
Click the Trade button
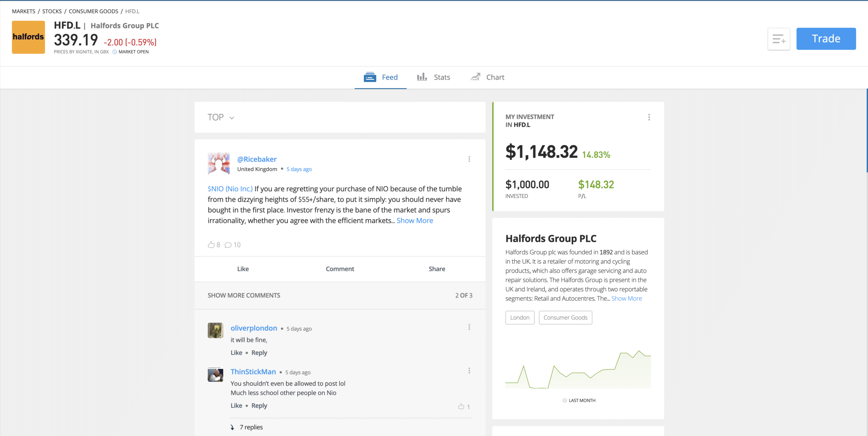pos(826,38)
